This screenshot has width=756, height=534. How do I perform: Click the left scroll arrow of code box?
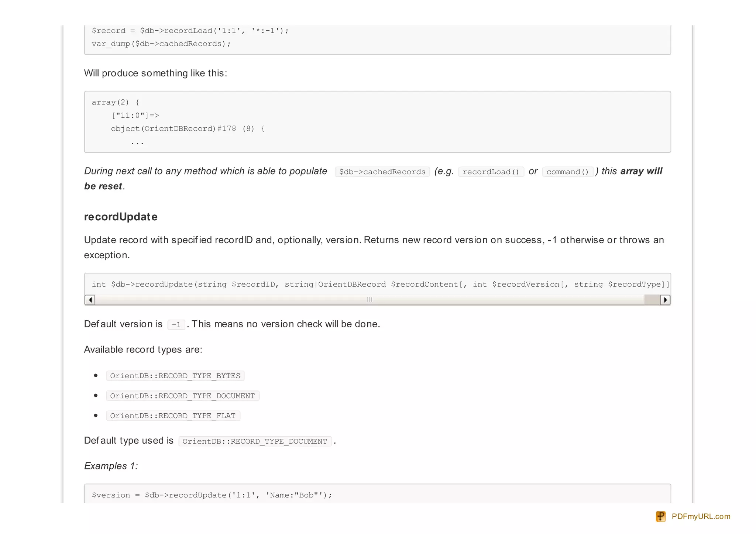click(x=90, y=300)
